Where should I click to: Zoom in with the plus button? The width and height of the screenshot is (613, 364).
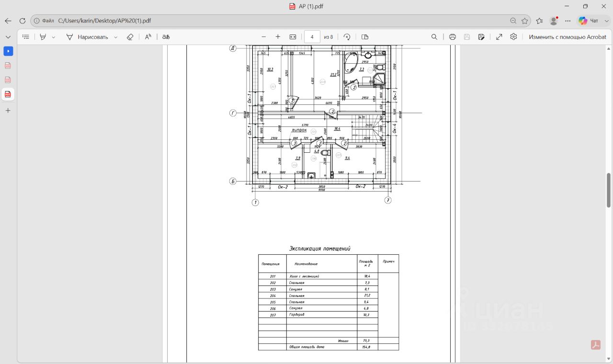tap(278, 37)
